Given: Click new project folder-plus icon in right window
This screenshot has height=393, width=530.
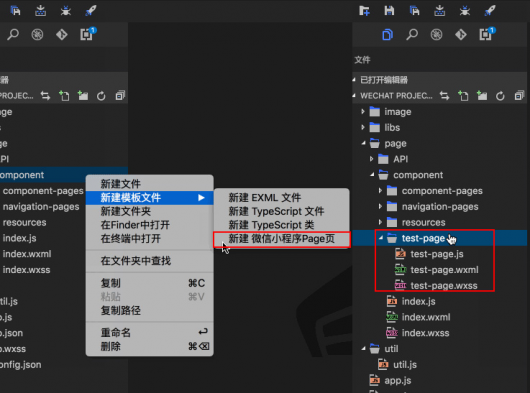Looking at the screenshot, I should [364, 11].
